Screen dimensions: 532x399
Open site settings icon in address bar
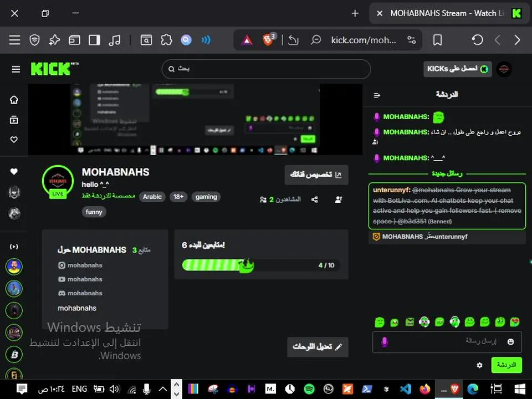pos(412,40)
